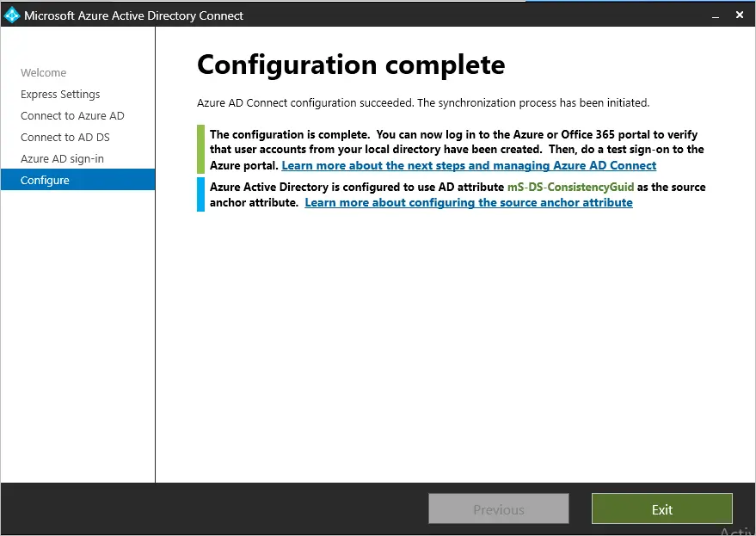Image resolution: width=756 pixels, height=536 pixels.
Task: Click the window title 'Microsoft Azure Active Directory Connect'
Action: point(133,16)
